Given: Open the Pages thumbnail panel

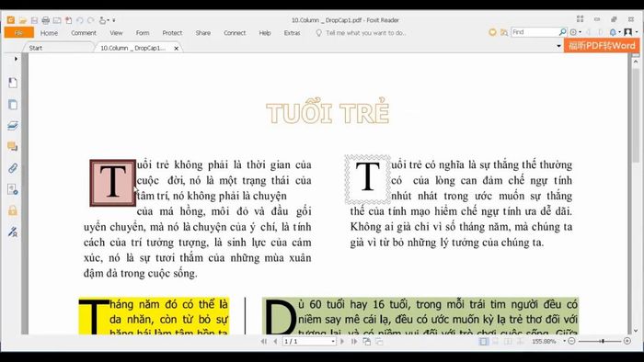Looking at the screenshot, I should coord(13,105).
